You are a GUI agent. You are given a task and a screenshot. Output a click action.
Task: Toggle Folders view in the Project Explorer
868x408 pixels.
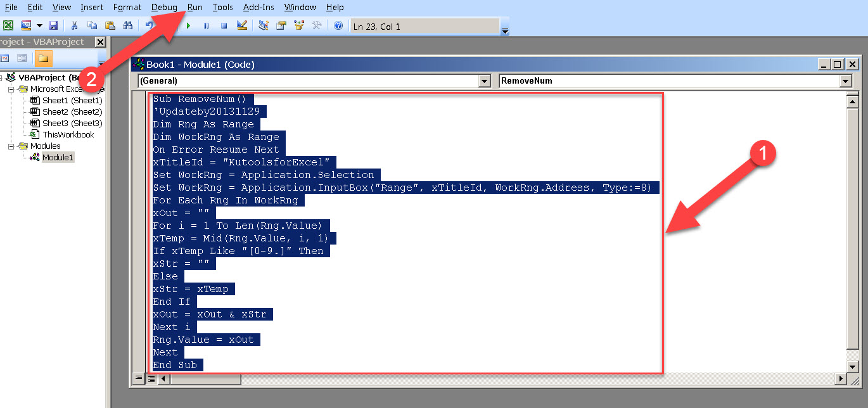44,58
